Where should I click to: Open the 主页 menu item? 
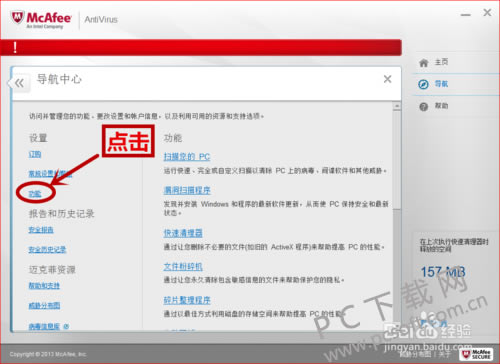(x=441, y=62)
